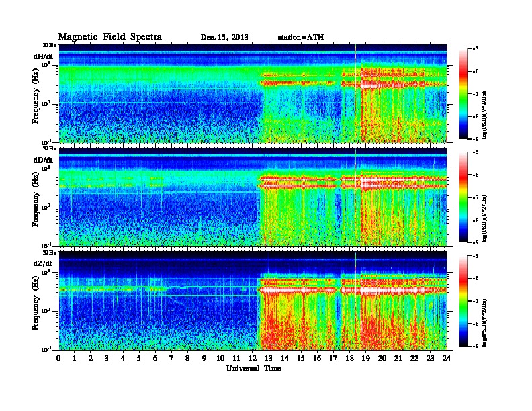Click the hour "2" tick label
The width and height of the screenshot is (532, 411).
(91, 358)
